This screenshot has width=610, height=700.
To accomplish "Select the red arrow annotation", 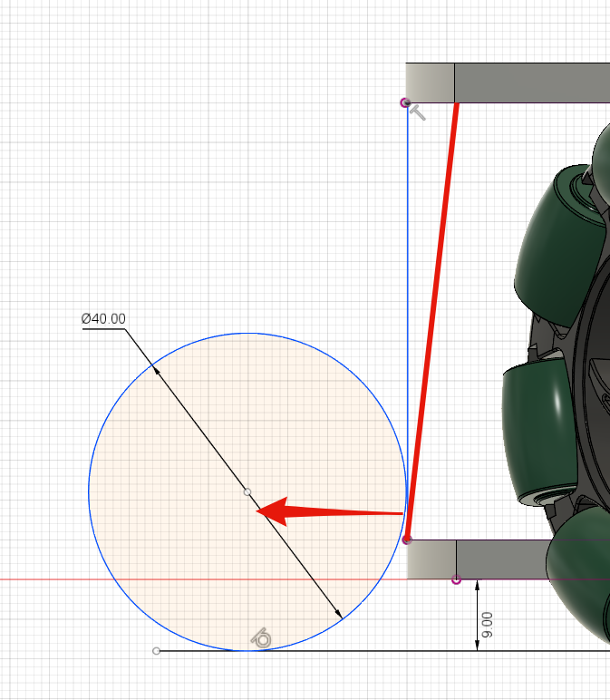I will [x=329, y=511].
